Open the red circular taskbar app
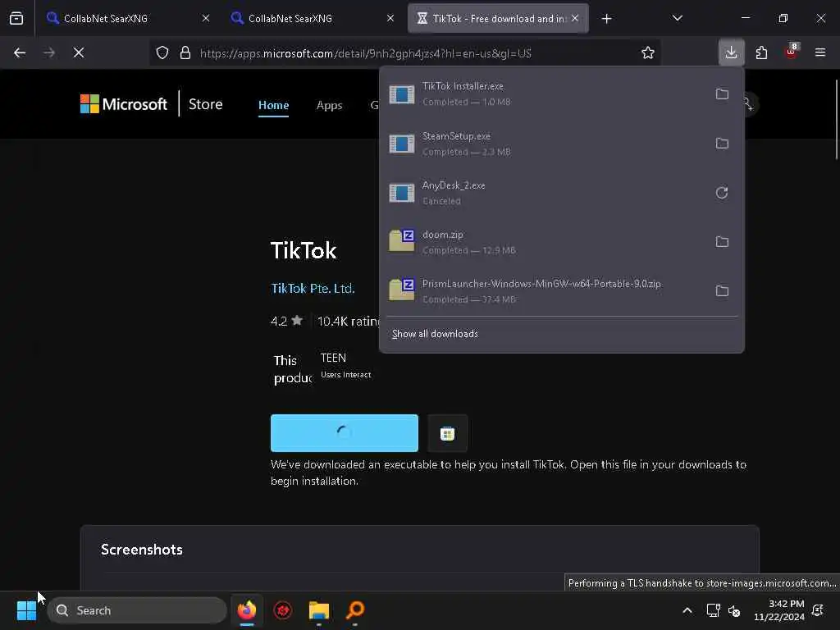 coord(283,610)
